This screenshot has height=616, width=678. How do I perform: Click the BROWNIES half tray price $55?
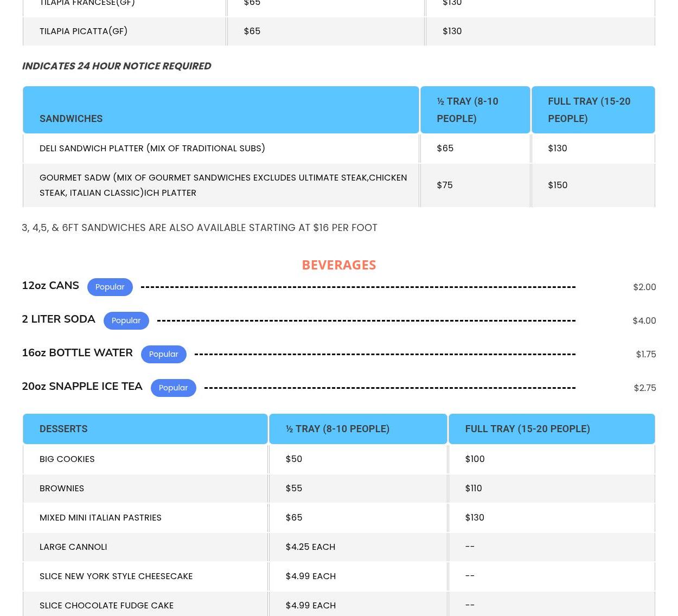(294, 488)
